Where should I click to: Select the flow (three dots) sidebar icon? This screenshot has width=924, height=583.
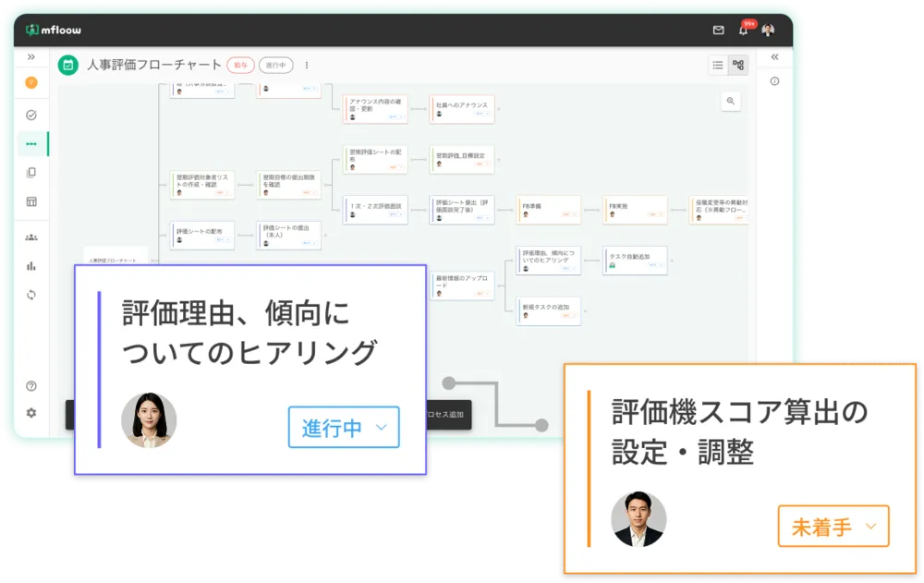click(x=31, y=144)
